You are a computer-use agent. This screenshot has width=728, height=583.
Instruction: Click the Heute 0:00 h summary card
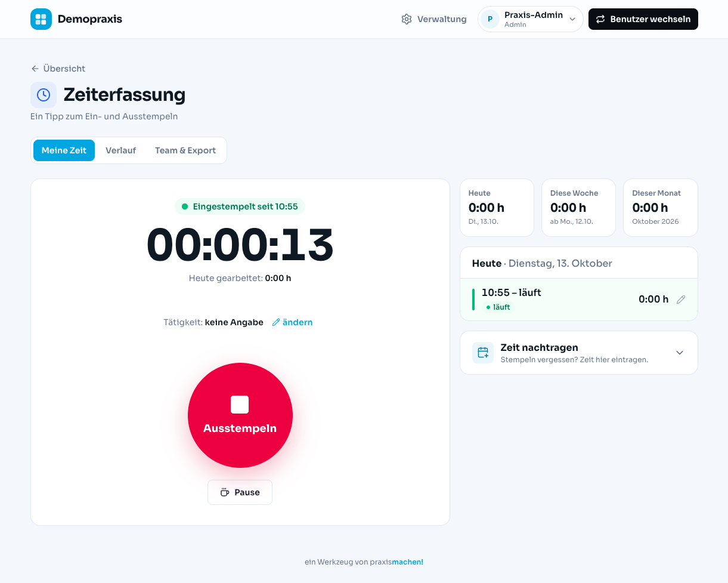497,208
